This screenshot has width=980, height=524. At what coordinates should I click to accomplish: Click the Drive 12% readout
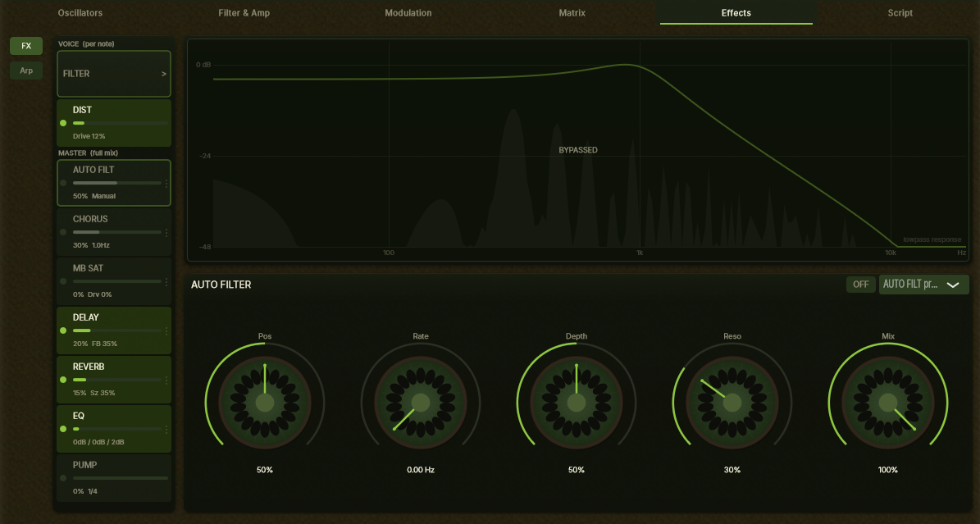pos(89,136)
